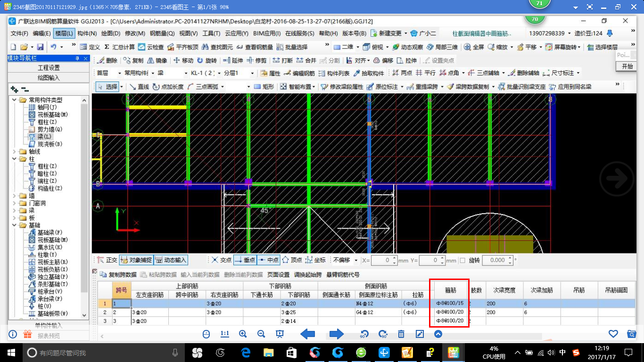
Task: Toggle 坐标 coordinate snap
Action: (316, 260)
